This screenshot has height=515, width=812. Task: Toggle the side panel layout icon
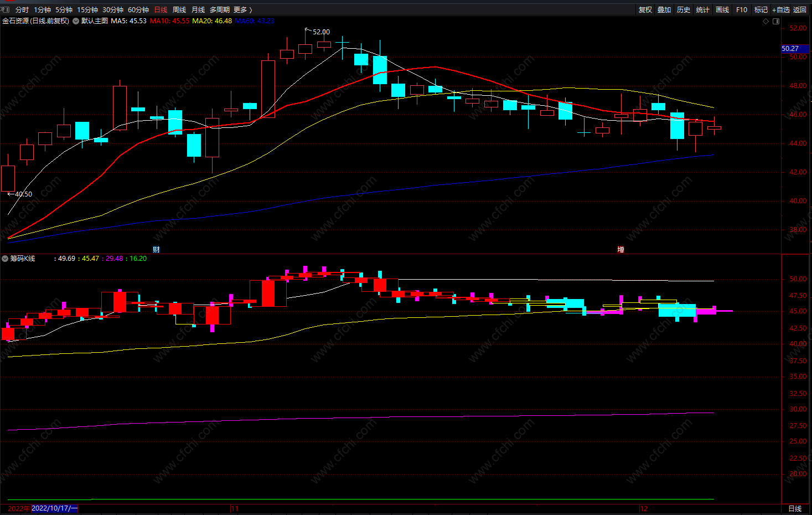click(x=776, y=21)
